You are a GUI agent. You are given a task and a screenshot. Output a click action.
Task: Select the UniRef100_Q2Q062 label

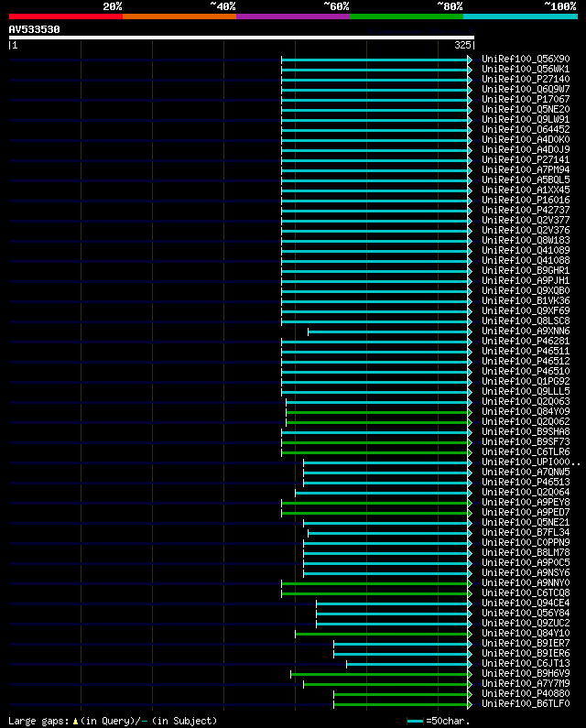[x=526, y=421]
